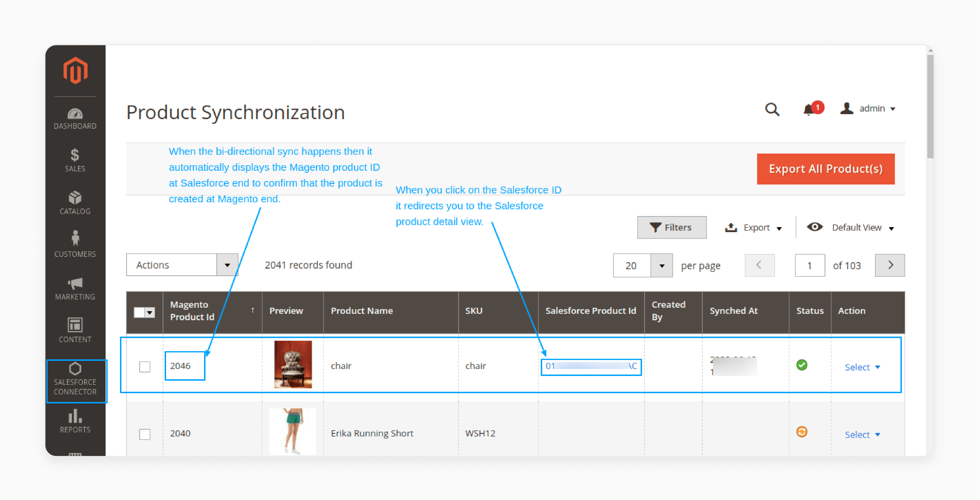Open the Filters panel

pyautogui.click(x=672, y=227)
